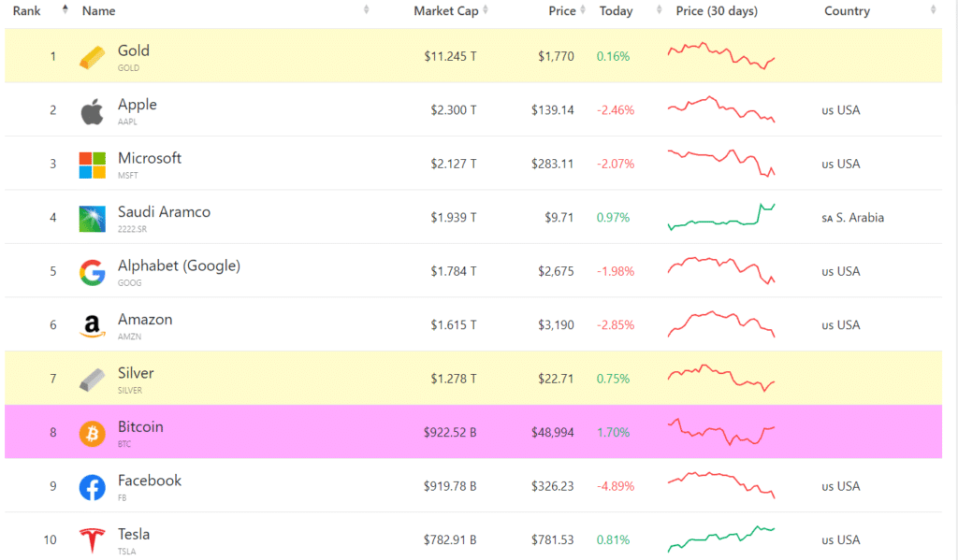The width and height of the screenshot is (958, 560).
Task: Click Amazon's price $3,190
Action: pos(556,325)
